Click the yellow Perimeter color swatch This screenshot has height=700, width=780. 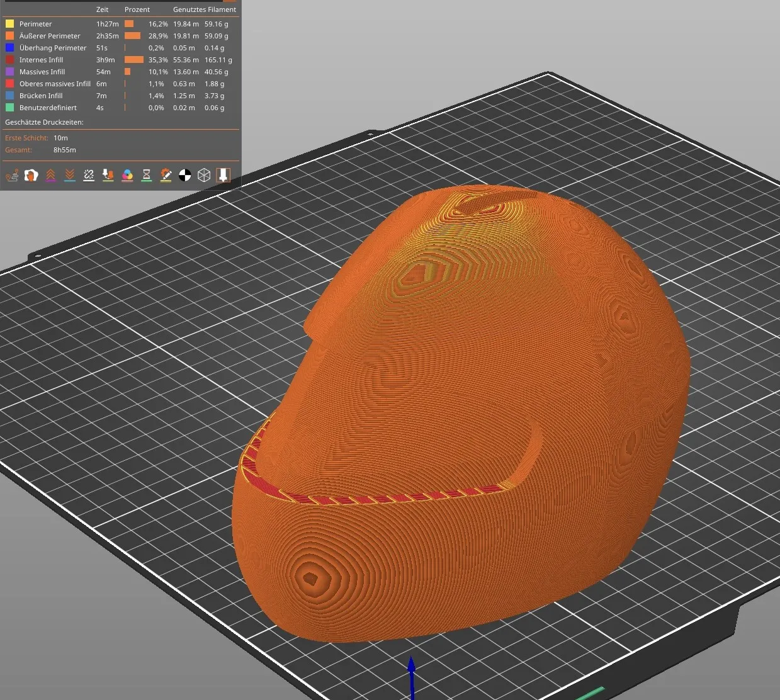(9, 24)
